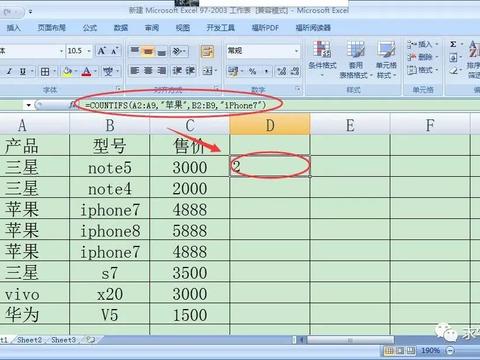Open the 套用表格格式 table format gallery
This screenshot has width=480, height=360.
tap(355, 60)
